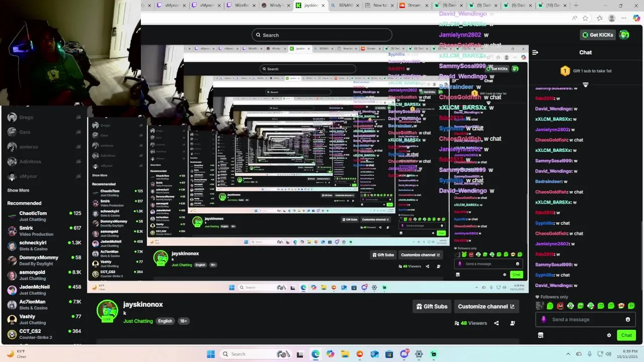Click Windows taskbar Search box
Image resolution: width=644 pixels, height=362 pixels.
[x=256, y=354]
